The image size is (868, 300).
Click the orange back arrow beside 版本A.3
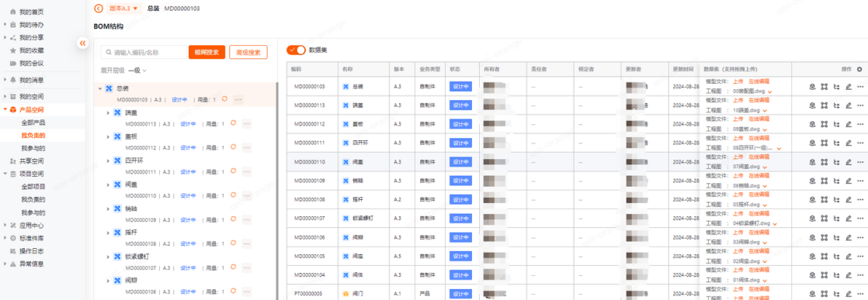click(x=99, y=9)
